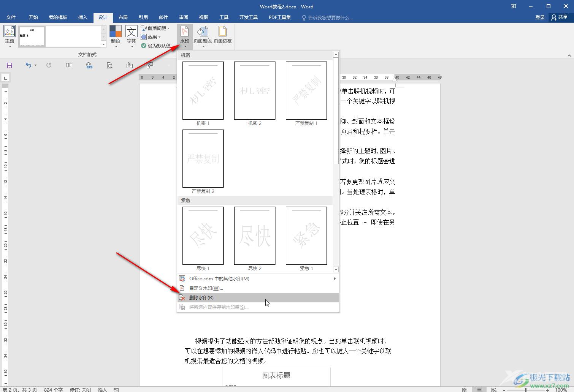Click the paperclip attachment icon in quick access toolbar

pos(130,65)
